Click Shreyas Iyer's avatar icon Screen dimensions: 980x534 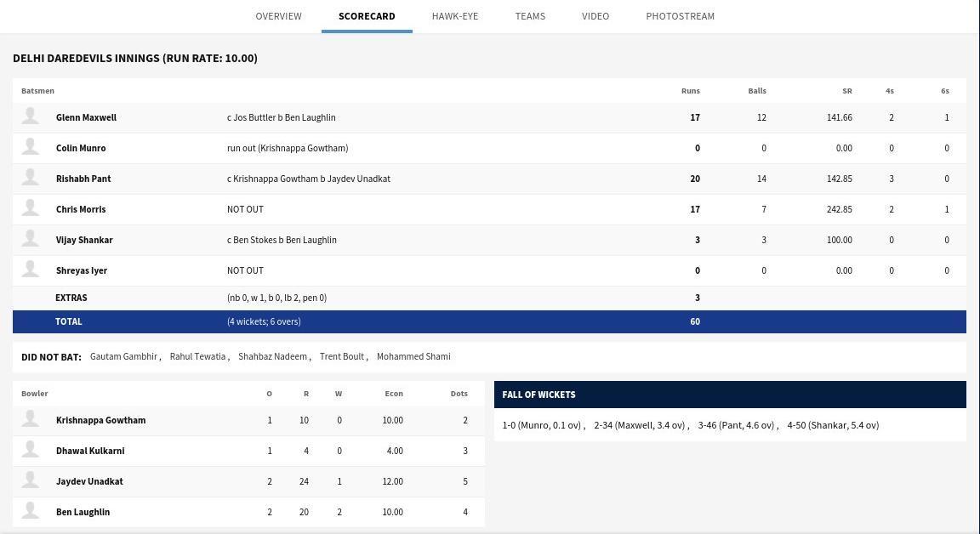pos(30,270)
